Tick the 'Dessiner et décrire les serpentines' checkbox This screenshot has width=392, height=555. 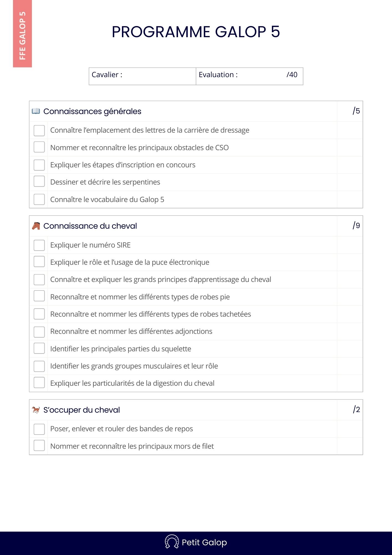pos(39,181)
